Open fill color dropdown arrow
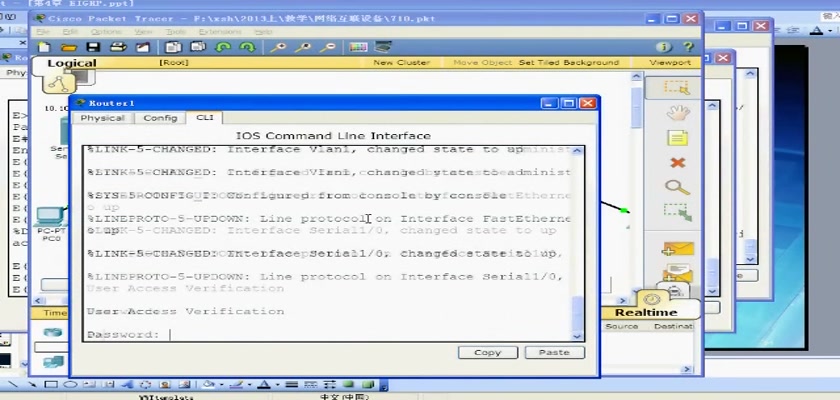The width and height of the screenshot is (840, 400). [x=221, y=384]
